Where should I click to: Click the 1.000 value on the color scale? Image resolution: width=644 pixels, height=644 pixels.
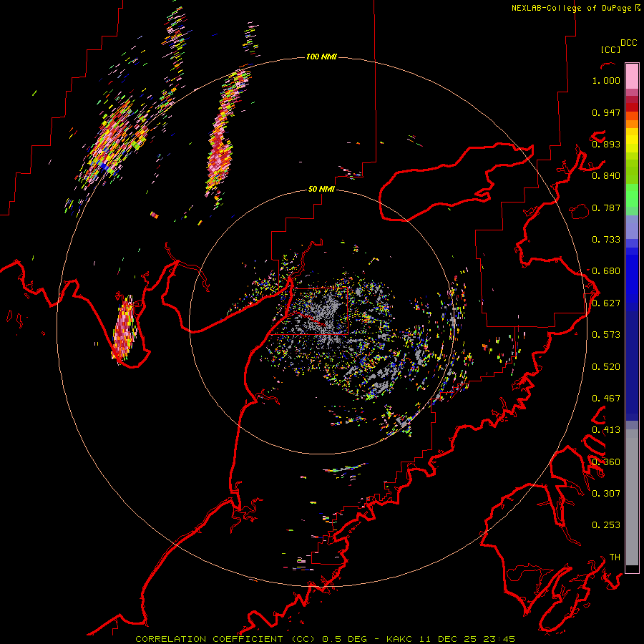coord(606,80)
